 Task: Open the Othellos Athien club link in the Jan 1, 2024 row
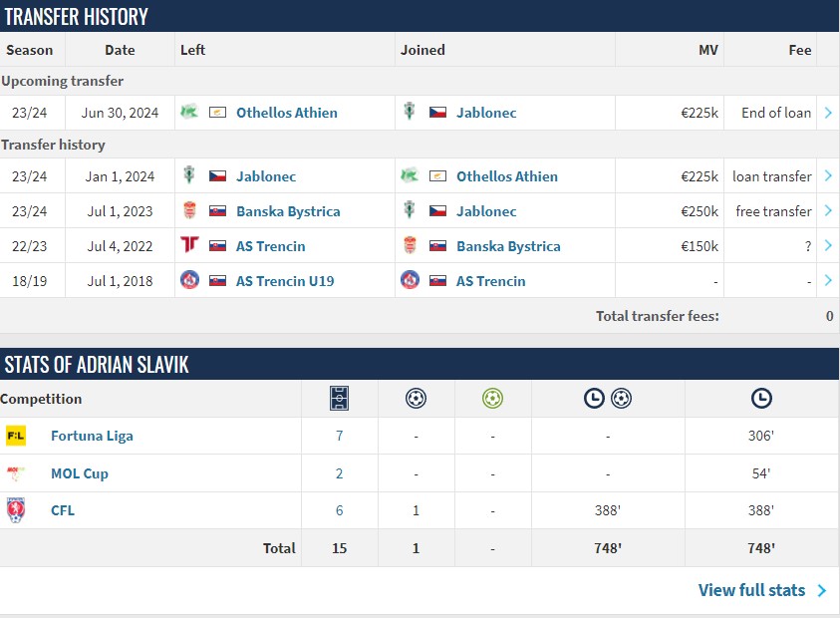pyautogui.click(x=507, y=176)
